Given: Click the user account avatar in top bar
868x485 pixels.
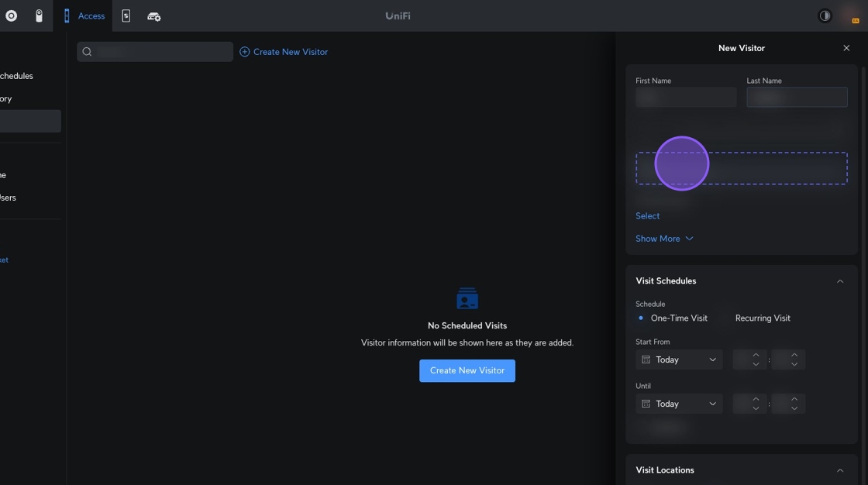Looking at the screenshot, I should click(x=854, y=15).
